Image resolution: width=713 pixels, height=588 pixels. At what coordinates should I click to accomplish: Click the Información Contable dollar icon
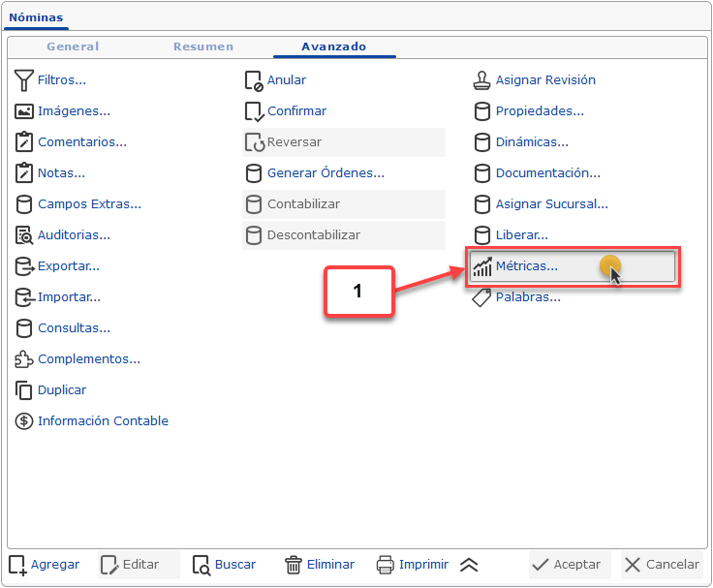pos(23,421)
